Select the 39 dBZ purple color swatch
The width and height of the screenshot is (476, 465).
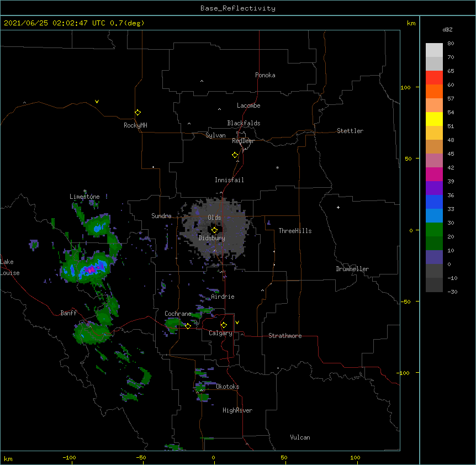click(434, 188)
